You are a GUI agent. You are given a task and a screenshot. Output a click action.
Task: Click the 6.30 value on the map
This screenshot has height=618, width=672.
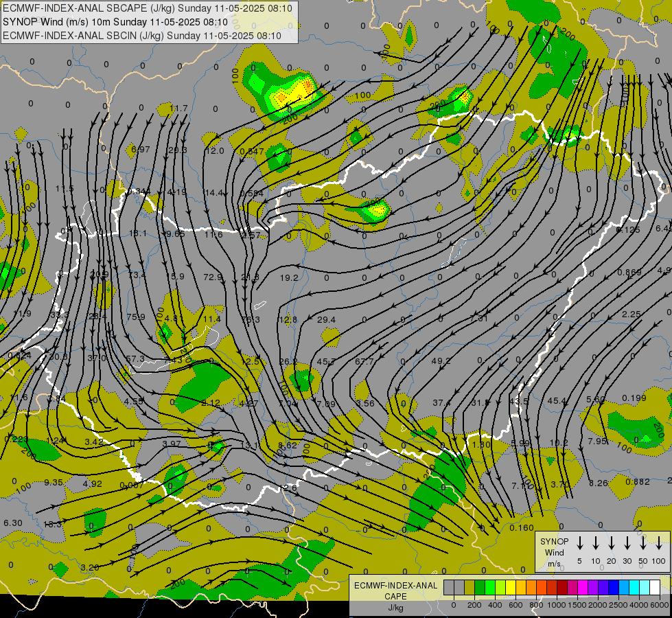click(13, 523)
